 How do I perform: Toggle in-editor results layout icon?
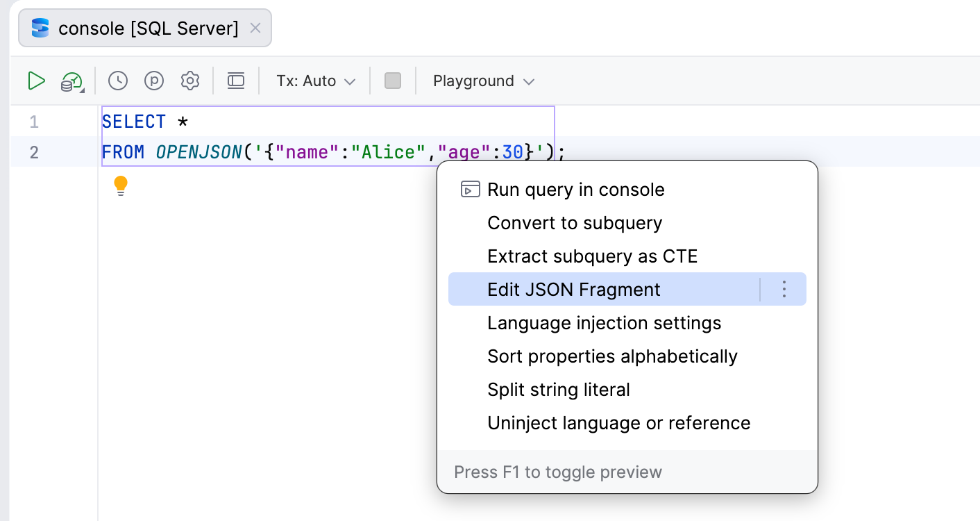click(x=236, y=81)
